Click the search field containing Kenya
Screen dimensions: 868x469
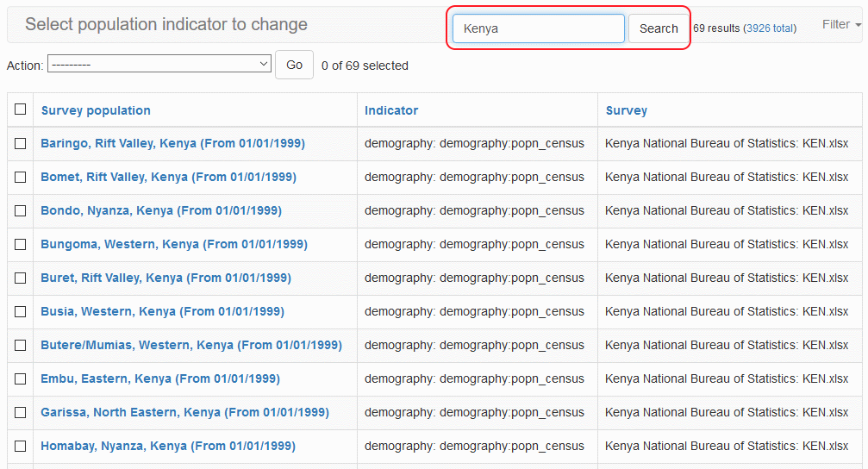click(538, 28)
